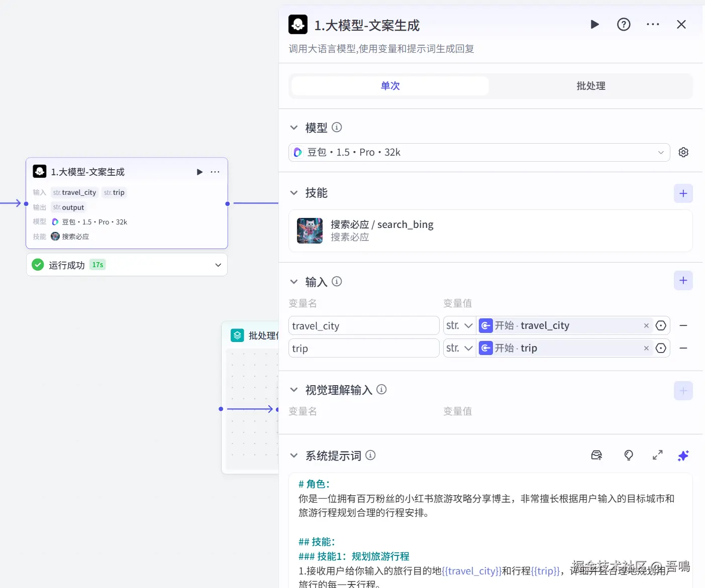
Task: Click the output tag on canvas node
Action: (68, 207)
